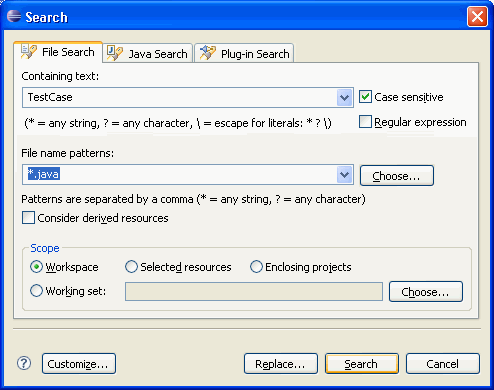Click the Eclipse icon in title bar

coord(14,16)
